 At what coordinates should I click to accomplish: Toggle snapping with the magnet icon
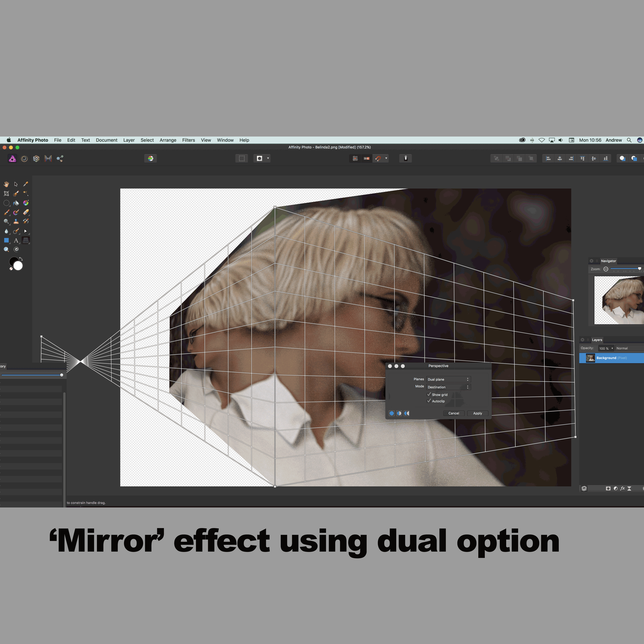[x=378, y=158]
